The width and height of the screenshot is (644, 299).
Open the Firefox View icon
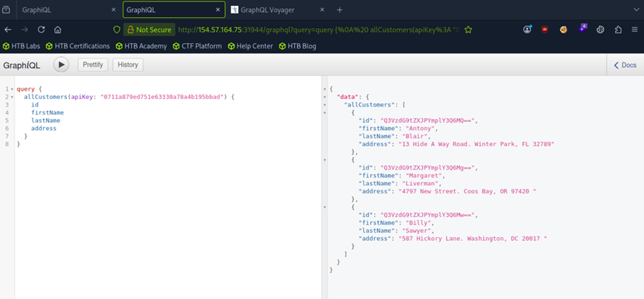pyautogui.click(x=7, y=10)
